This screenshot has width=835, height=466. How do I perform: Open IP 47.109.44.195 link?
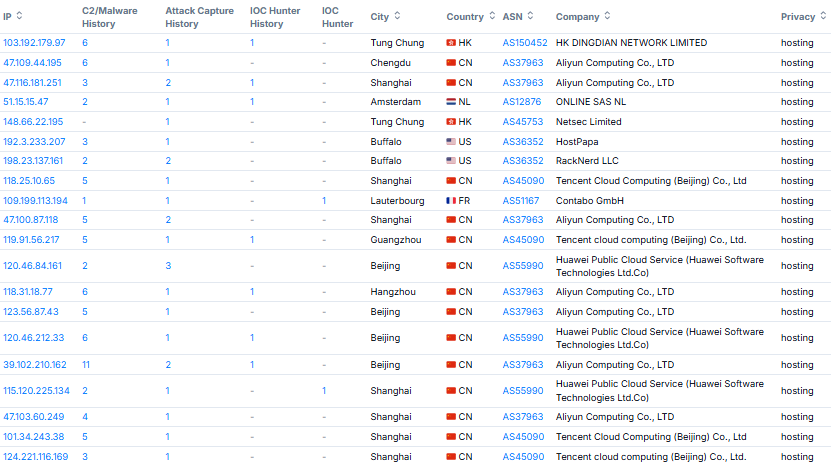32,63
